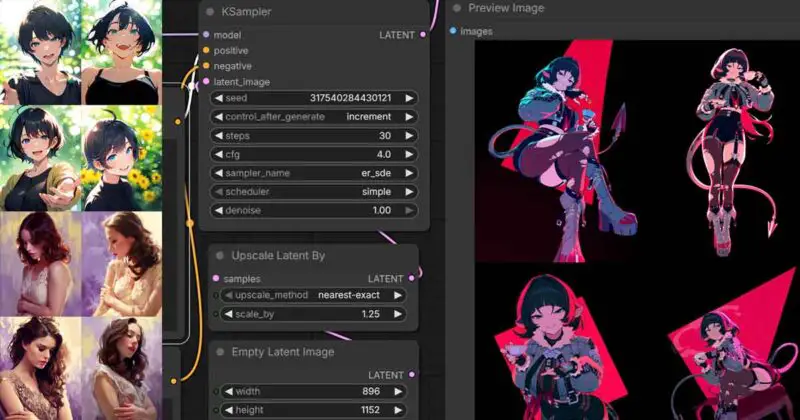Collapse the Empty Latent Image node dot
This screenshot has height=420, width=800.
(x=220, y=352)
